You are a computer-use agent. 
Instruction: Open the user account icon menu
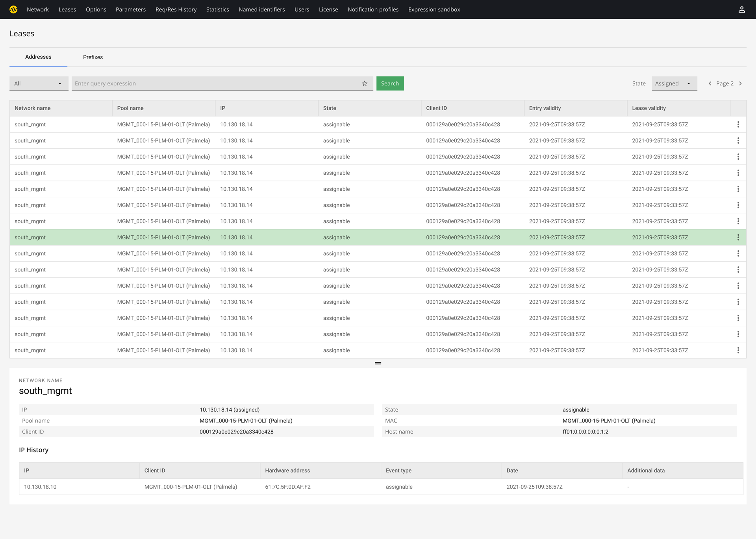[741, 9]
